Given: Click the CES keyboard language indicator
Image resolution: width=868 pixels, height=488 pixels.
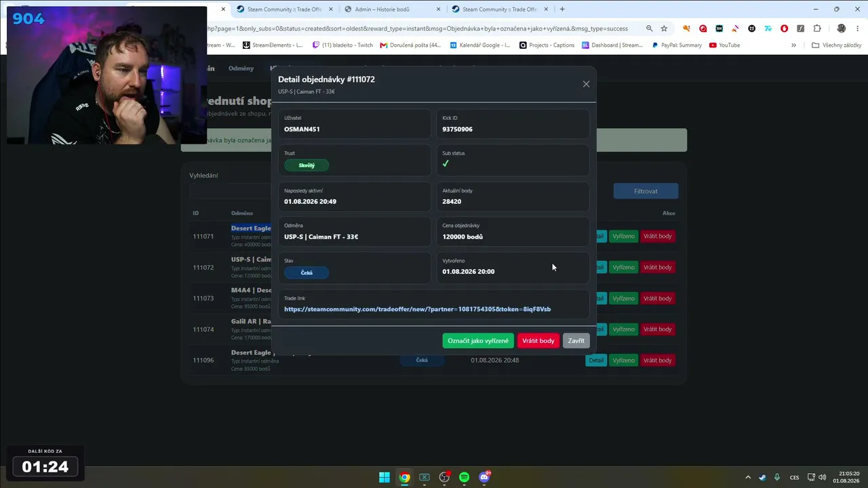Looking at the screenshot, I should pyautogui.click(x=794, y=477).
